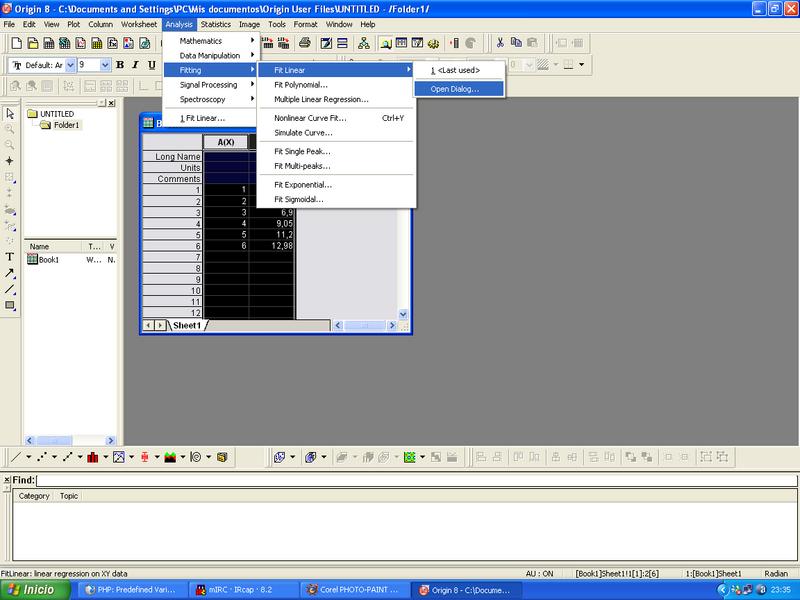
Task: Open the font size dropdown
Action: [105, 65]
